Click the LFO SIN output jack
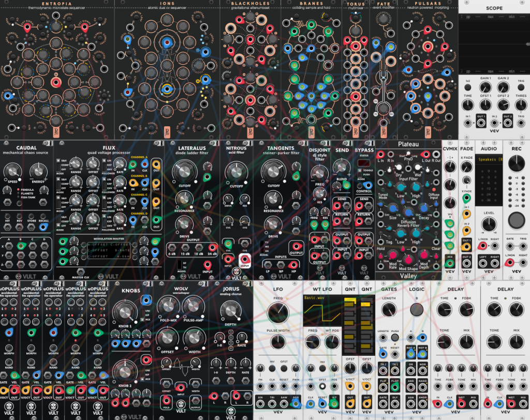Screen dimensions: 530x420 (x=260, y=404)
